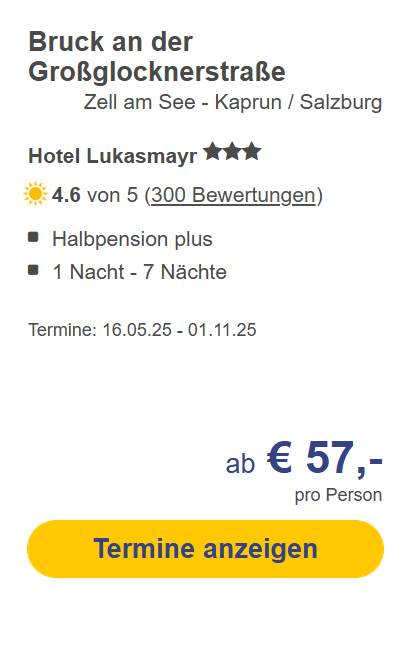This screenshot has height=657, width=417.
Task: Click the first hotel category star
Action: 213,151
